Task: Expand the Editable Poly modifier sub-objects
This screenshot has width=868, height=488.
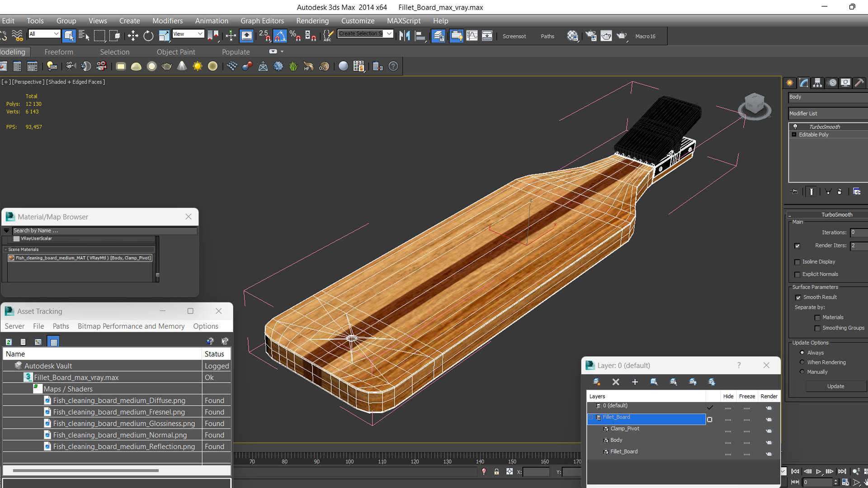Action: pyautogui.click(x=794, y=135)
